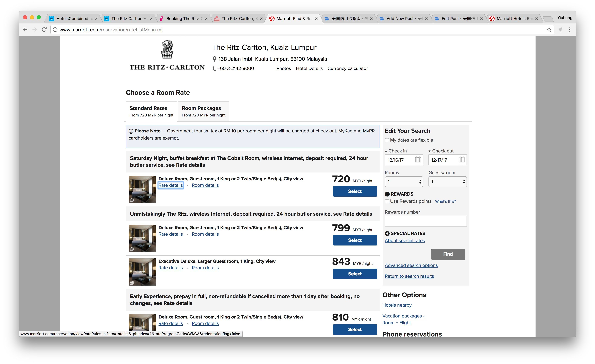
Task: Reload the page with refresh icon
Action: (x=44, y=30)
